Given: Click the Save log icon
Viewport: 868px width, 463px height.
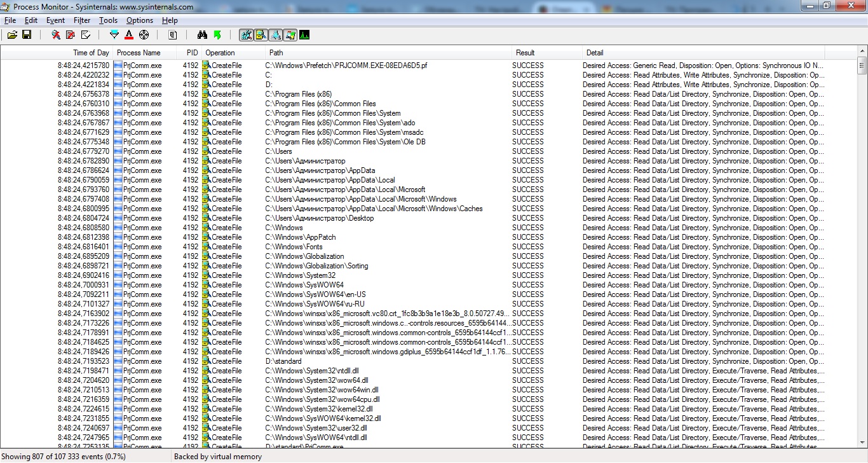Looking at the screenshot, I should [27, 35].
